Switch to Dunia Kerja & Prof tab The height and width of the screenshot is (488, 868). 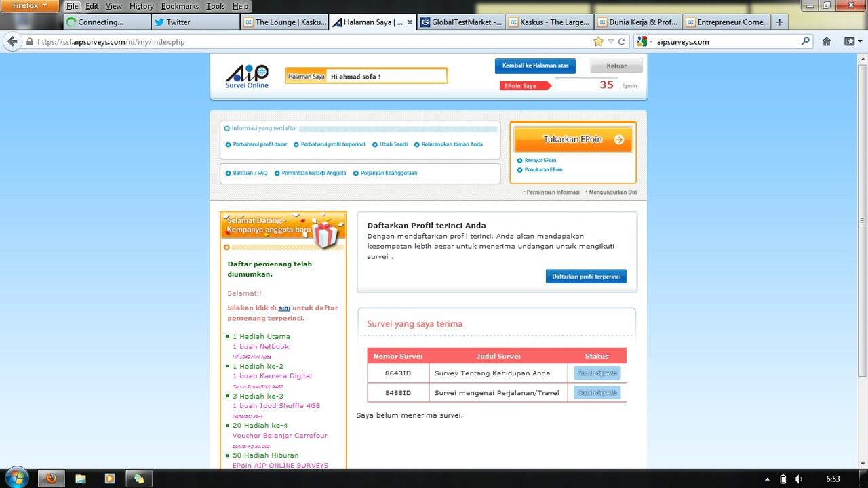(638, 22)
